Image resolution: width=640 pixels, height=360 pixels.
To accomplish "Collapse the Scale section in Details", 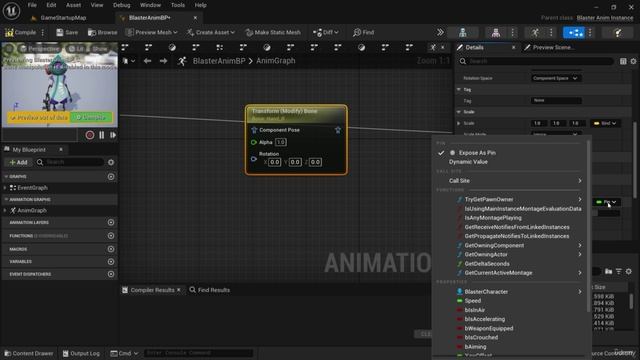I will pyautogui.click(x=459, y=112).
